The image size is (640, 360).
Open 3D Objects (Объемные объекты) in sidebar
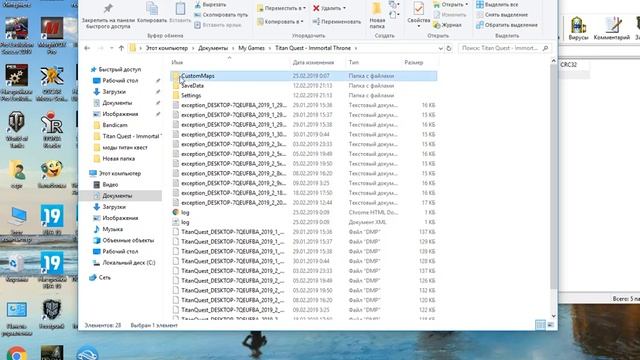(128, 240)
